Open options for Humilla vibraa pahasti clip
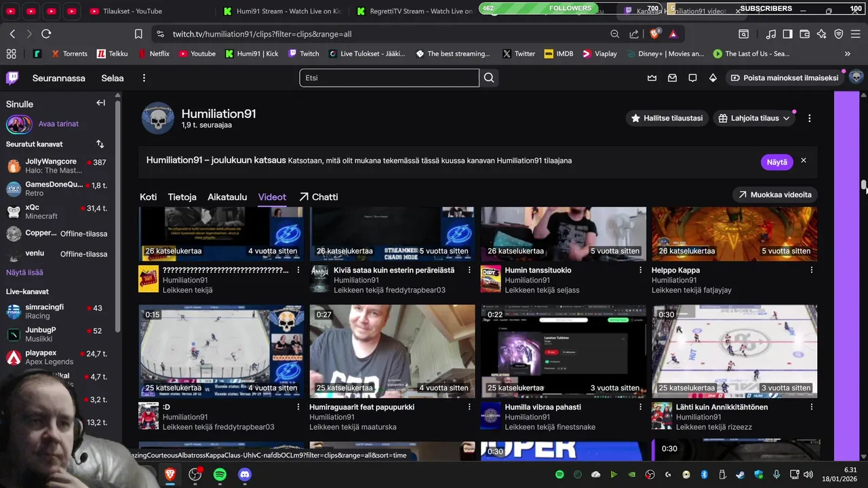The image size is (868, 488). click(x=640, y=407)
